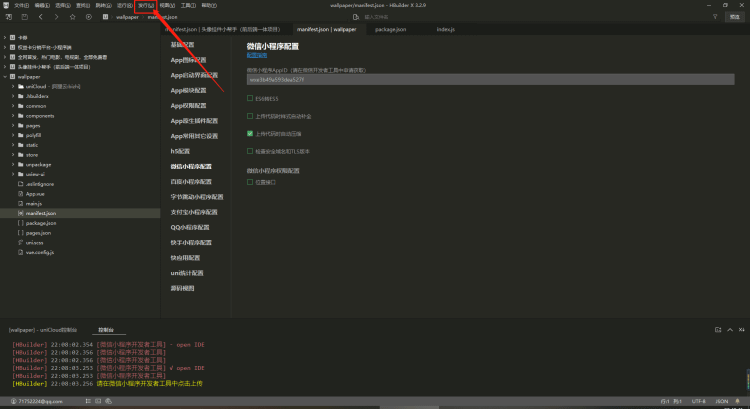Click the filter funnel icon
The image size is (750, 409).
(715, 17)
